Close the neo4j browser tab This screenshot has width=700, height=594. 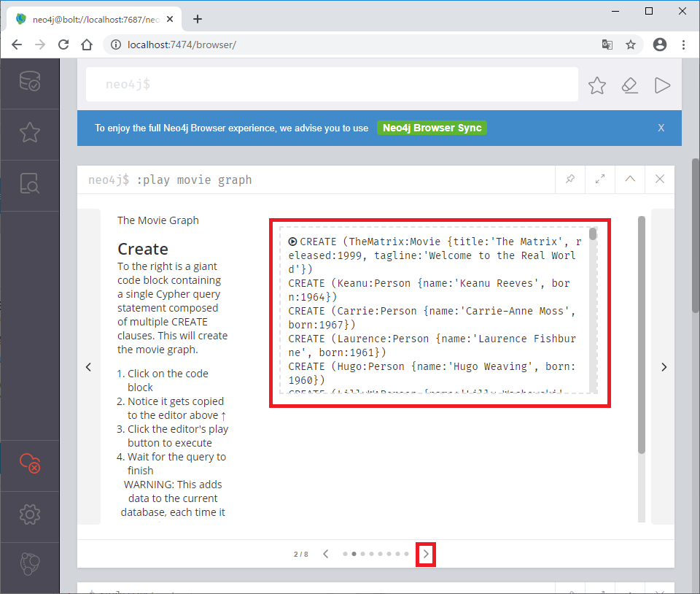click(170, 19)
